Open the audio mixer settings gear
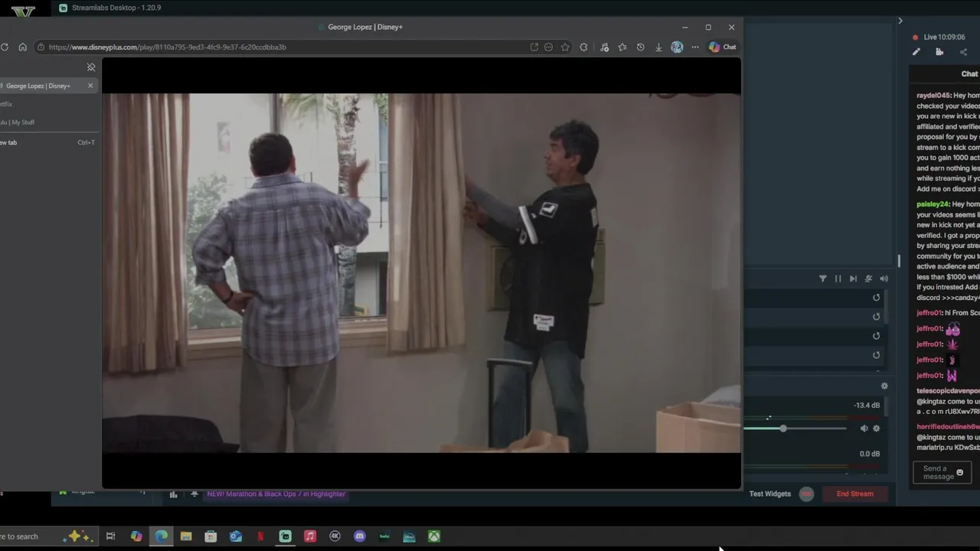Screen dimensions: 980x551 point(884,386)
